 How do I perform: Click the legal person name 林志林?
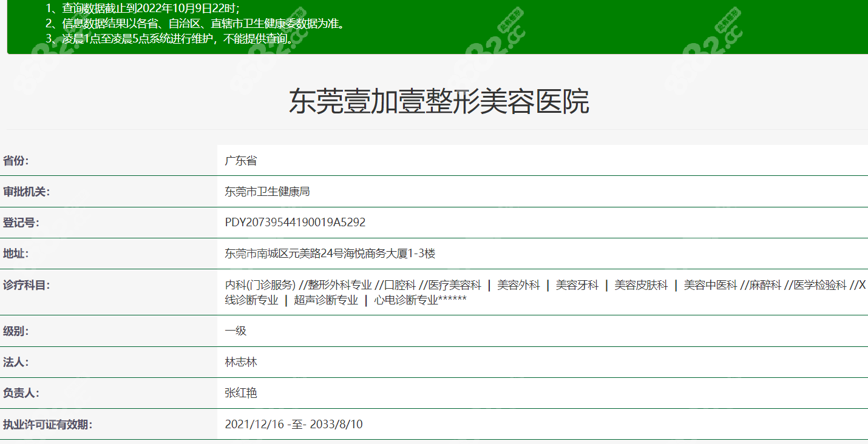pos(241,362)
